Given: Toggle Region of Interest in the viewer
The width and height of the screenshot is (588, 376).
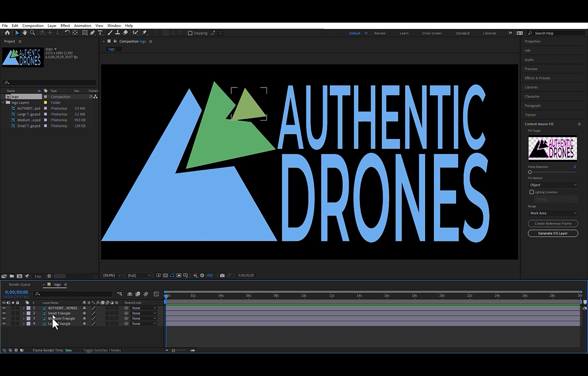Looking at the screenshot, I should (x=179, y=276).
